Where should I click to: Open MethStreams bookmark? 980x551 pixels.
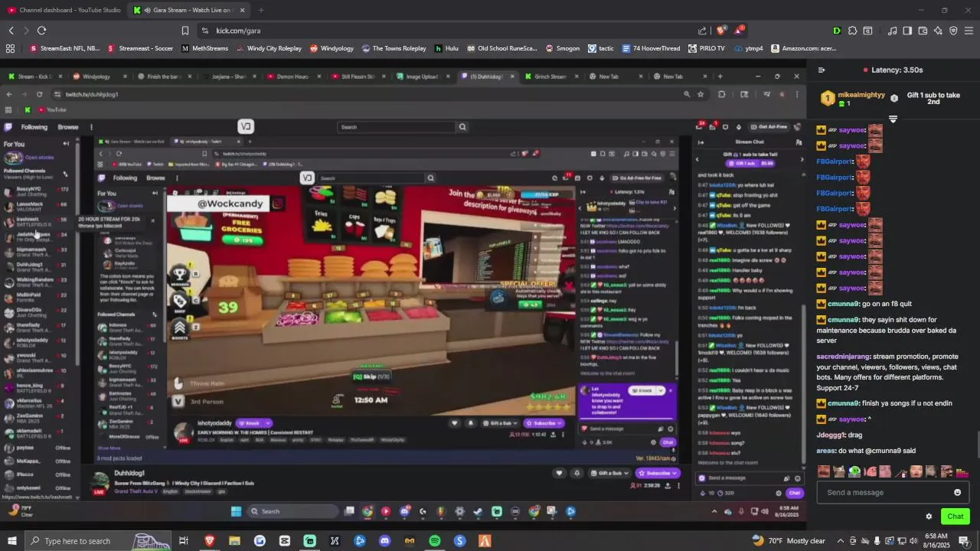pyautogui.click(x=204, y=48)
